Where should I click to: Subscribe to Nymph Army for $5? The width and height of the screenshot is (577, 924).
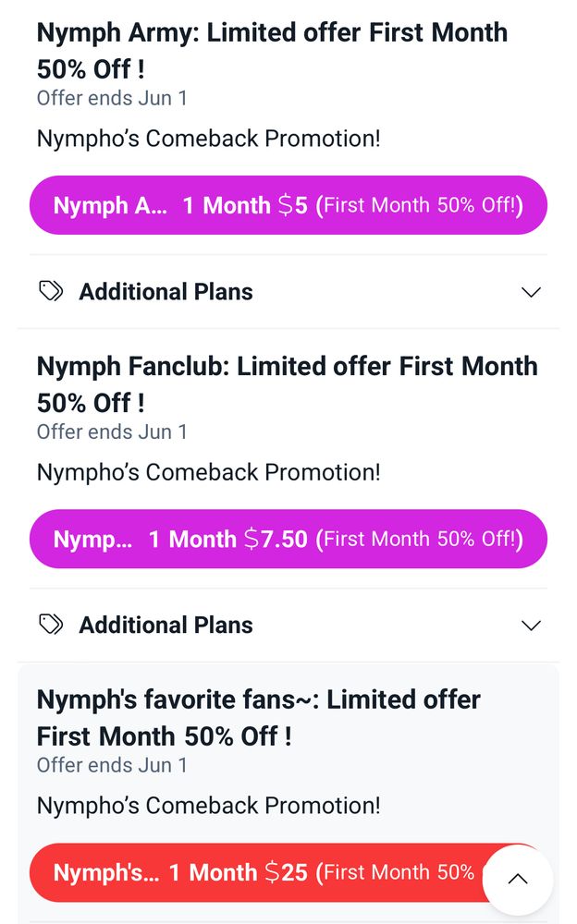tap(288, 205)
